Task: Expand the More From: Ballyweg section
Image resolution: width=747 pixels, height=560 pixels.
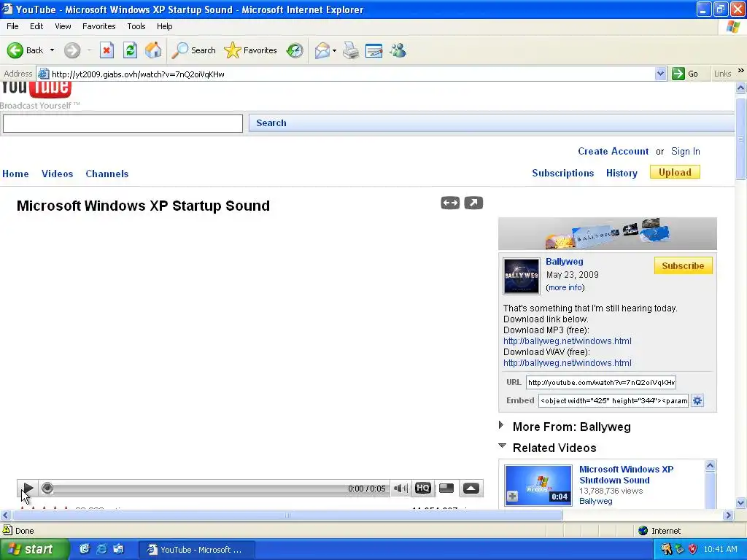Action: point(572,427)
